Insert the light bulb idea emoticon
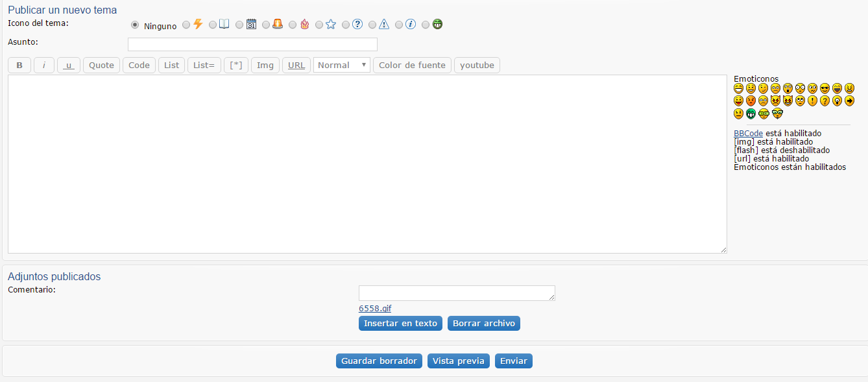The width and height of the screenshot is (868, 382). pyautogui.click(x=837, y=101)
